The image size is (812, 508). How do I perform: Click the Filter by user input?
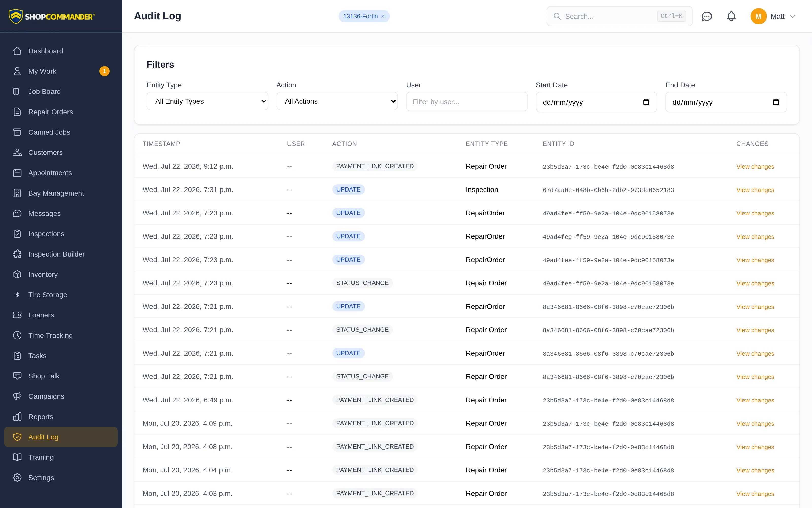point(466,101)
